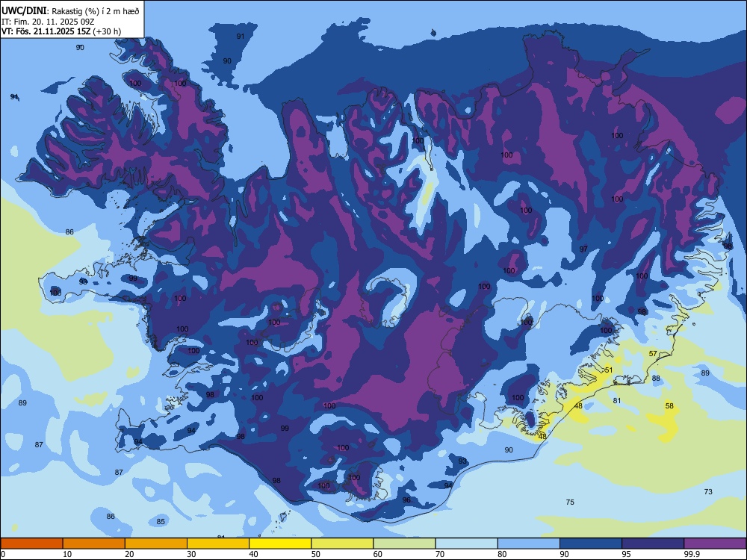The image size is (747, 560).
Task: Click the legend tick label 99.9
Action: tap(692, 554)
